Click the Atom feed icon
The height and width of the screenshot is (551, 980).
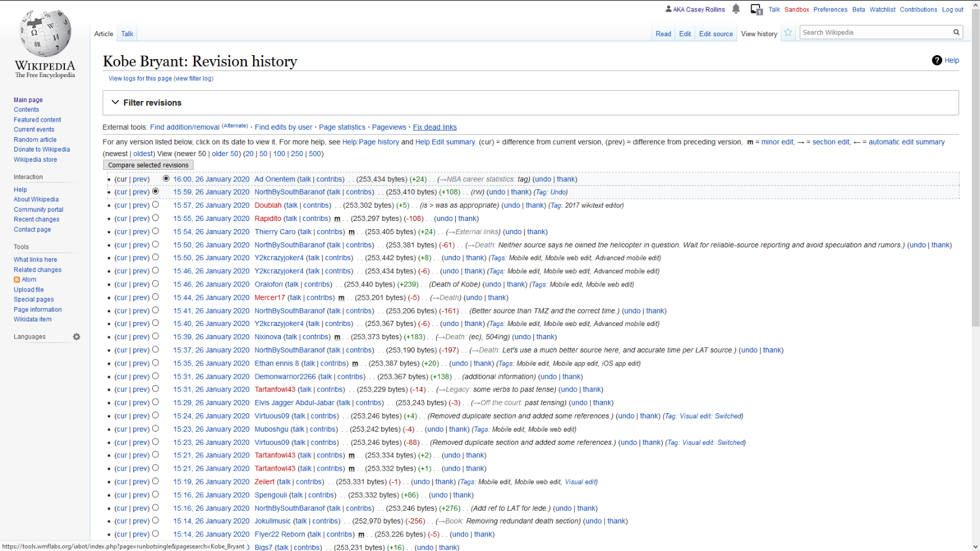tap(17, 280)
